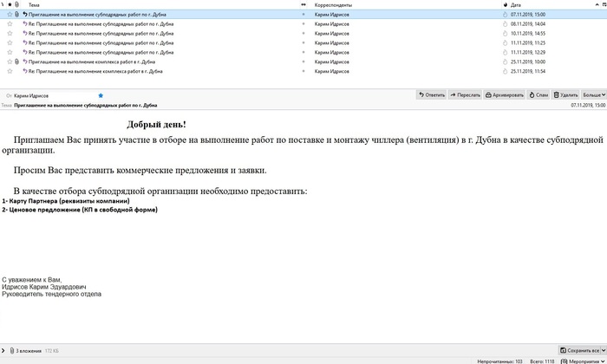Star the message dated 11.11.2019, 11:25
This screenshot has height=364, width=607.
[x=10, y=42]
